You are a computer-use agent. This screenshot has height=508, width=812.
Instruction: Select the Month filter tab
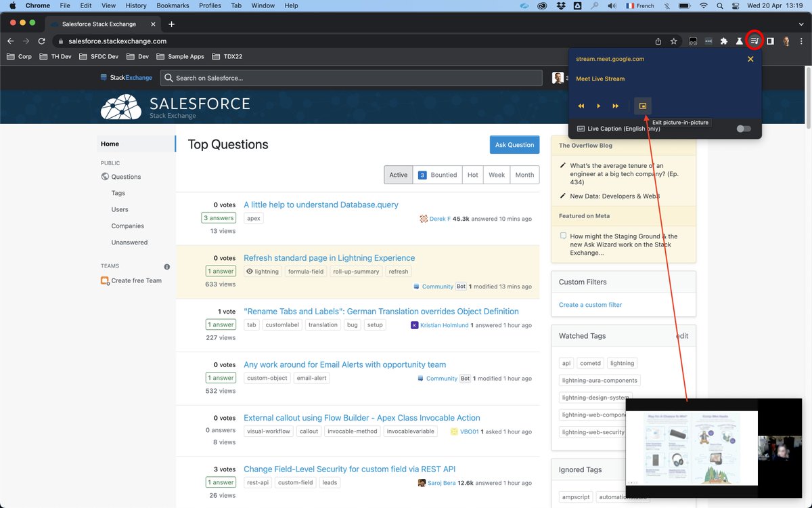click(524, 175)
